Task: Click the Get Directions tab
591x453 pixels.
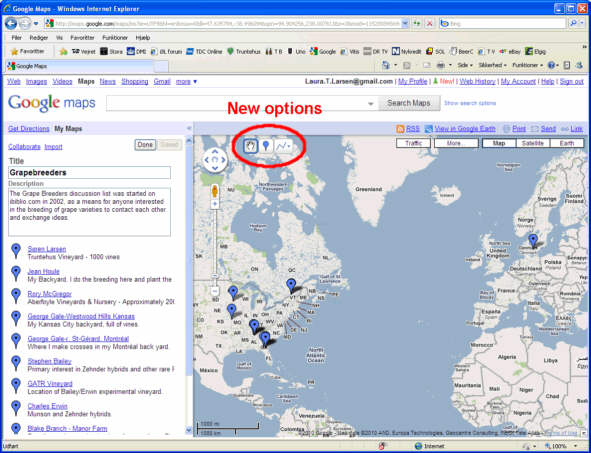Action: pos(29,129)
